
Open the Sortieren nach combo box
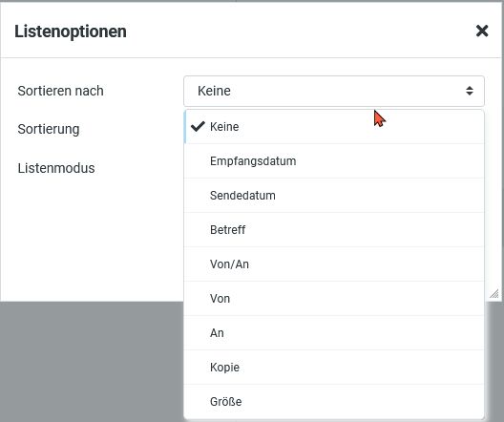(x=334, y=91)
